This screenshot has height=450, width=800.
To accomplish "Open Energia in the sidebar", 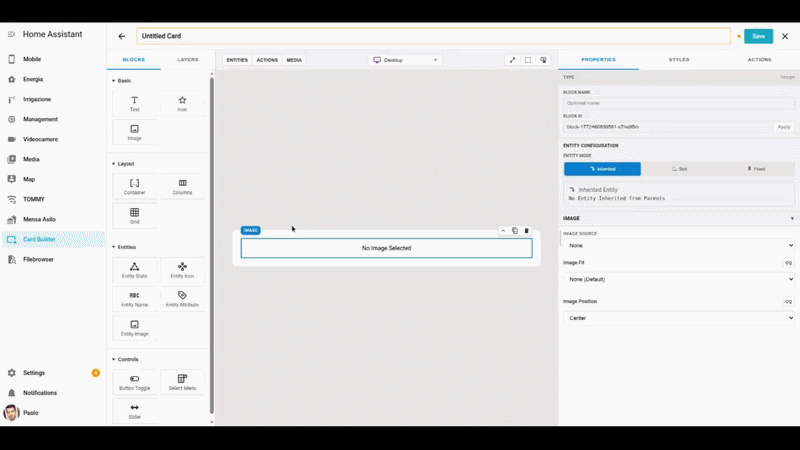I will (x=53, y=79).
